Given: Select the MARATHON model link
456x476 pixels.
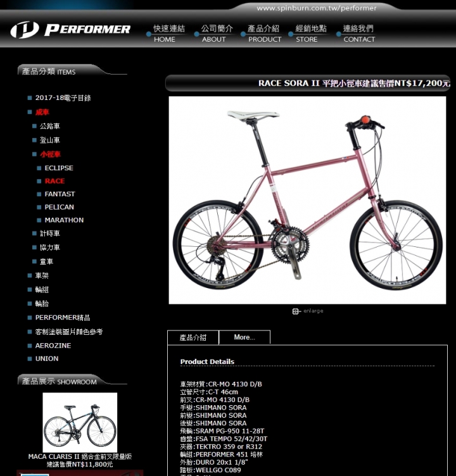Looking at the screenshot, I should (x=64, y=220).
